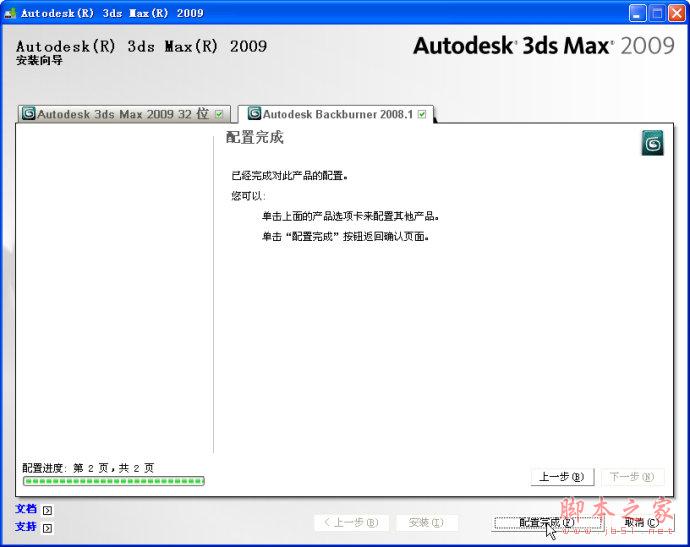The image size is (690, 547).
Task: Expand the arrow next to 文档
Action: 48,510
